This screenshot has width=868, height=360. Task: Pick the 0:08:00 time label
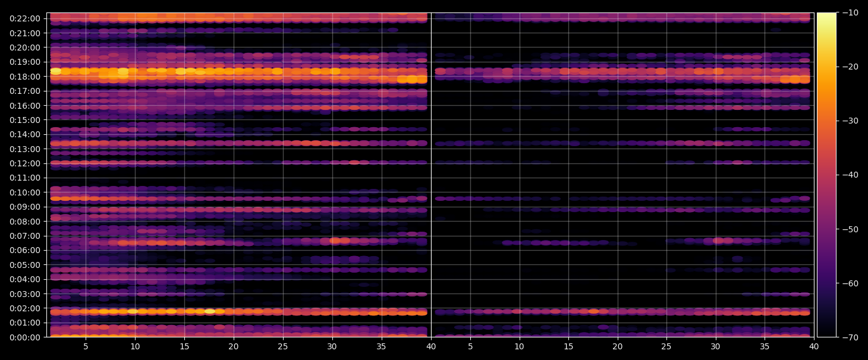(25, 222)
